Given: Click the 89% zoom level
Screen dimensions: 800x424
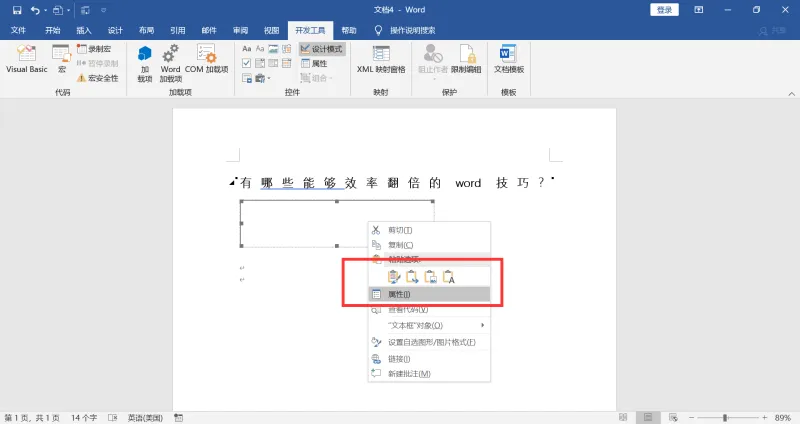Looking at the screenshot, I should [783, 417].
